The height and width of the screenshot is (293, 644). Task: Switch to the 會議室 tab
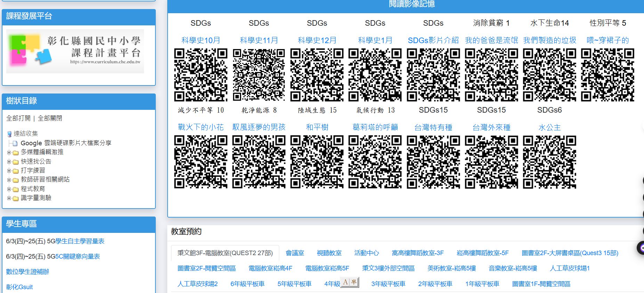point(295,253)
